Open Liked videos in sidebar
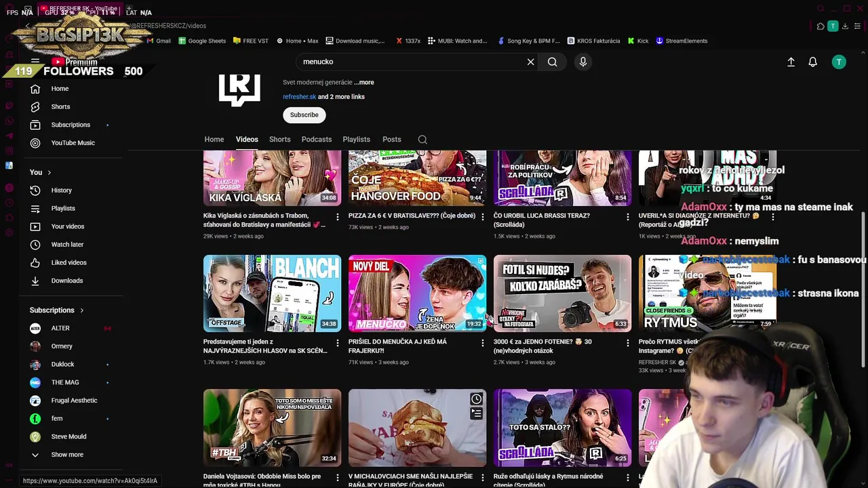 tap(68, 262)
